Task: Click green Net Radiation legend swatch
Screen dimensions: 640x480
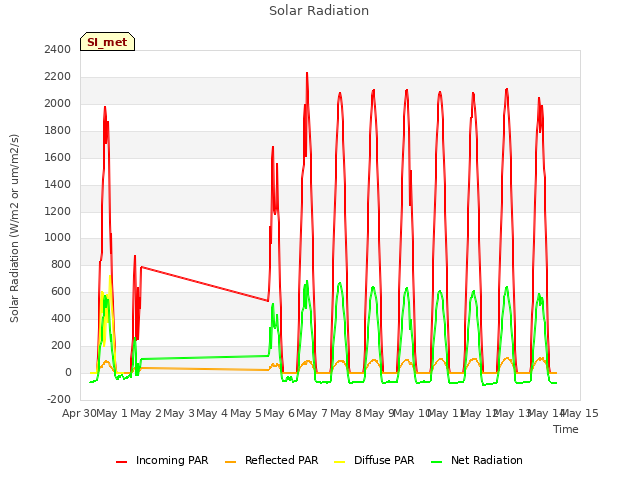Action: [x=437, y=462]
